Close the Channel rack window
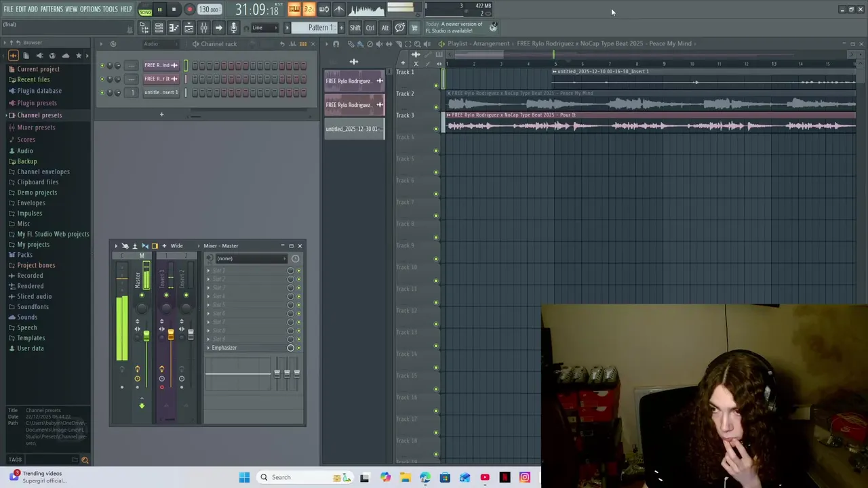 coord(313,44)
